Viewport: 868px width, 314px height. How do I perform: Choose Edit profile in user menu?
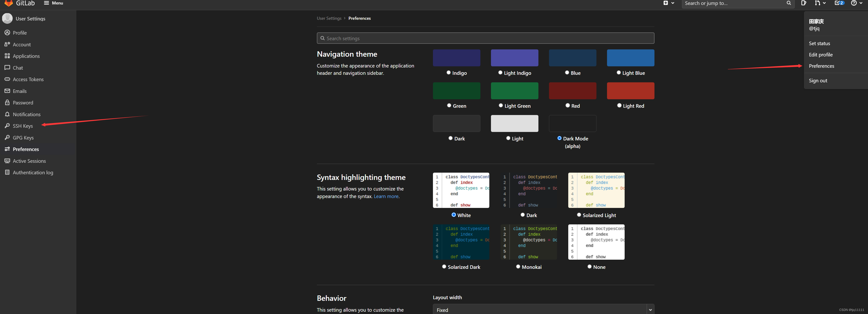(x=821, y=55)
